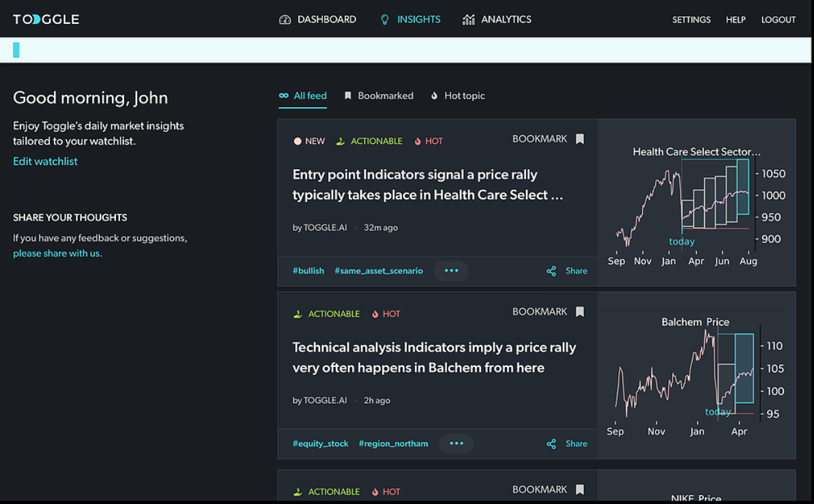Image resolution: width=814 pixels, height=504 pixels.
Task: Click the Analytics chart icon
Action: [469, 20]
